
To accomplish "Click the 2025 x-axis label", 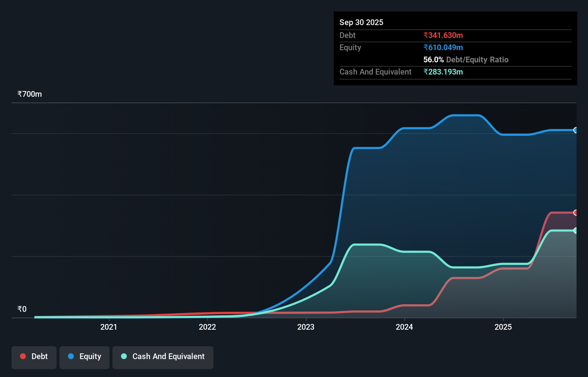I will pos(503,327).
